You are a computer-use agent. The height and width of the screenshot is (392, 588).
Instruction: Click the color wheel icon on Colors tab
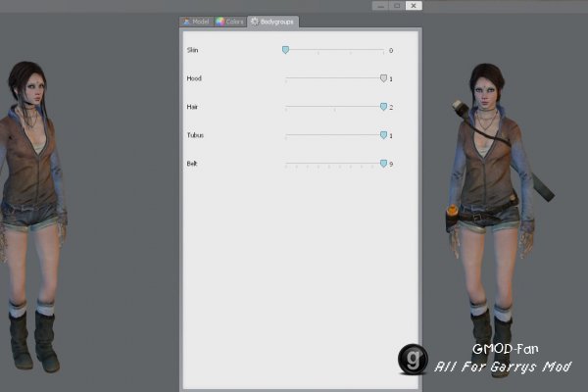coord(220,22)
